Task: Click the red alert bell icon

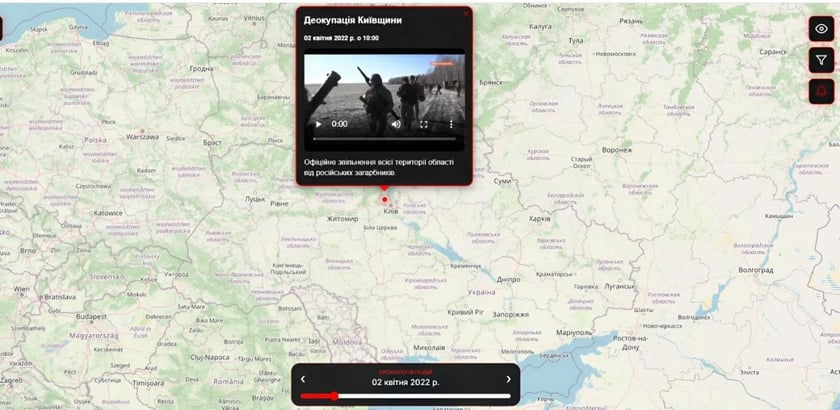Action: click(821, 92)
